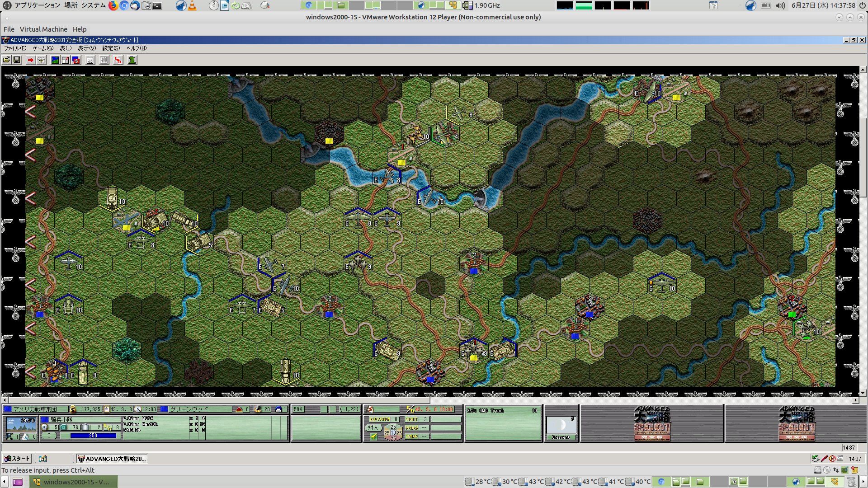Viewport: 868px width, 488px height.
Task: Open the 設定(S) settings menu
Action: pos(111,48)
